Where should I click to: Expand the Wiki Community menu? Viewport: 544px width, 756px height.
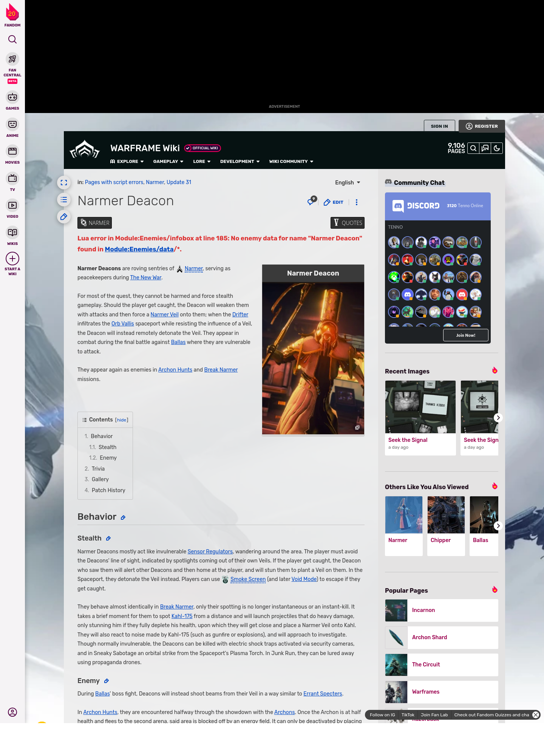click(x=291, y=161)
